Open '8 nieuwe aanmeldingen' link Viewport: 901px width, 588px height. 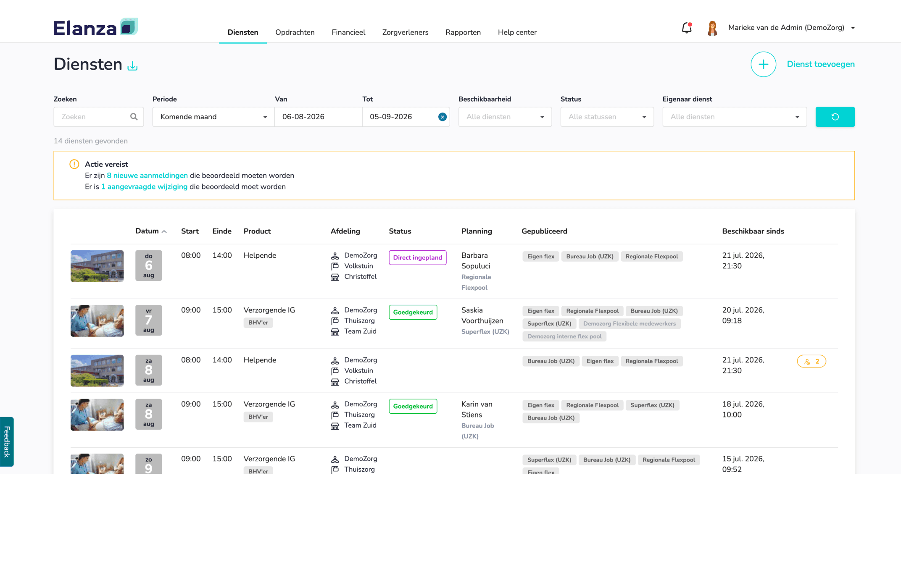(147, 176)
